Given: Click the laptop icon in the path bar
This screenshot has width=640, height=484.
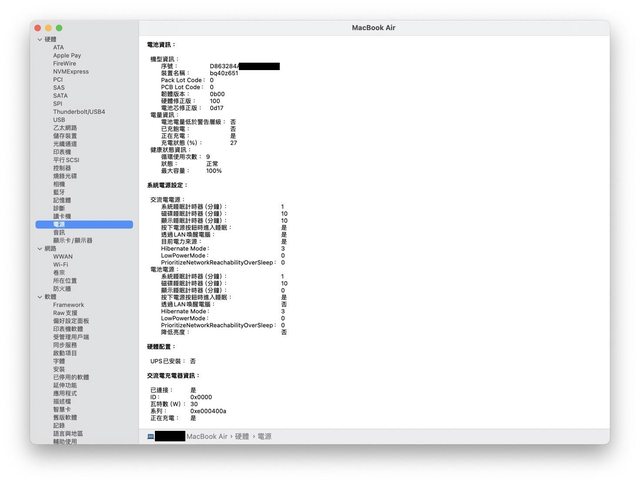Looking at the screenshot, I should (151, 436).
